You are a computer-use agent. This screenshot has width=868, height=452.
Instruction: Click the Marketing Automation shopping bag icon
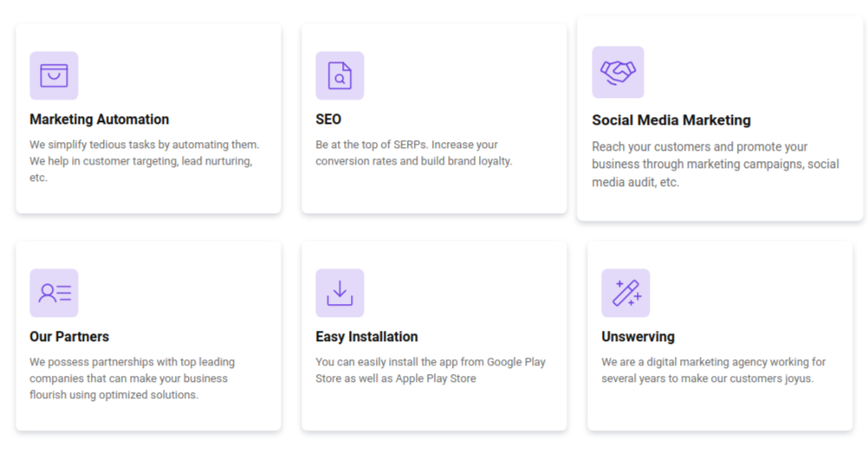[54, 75]
